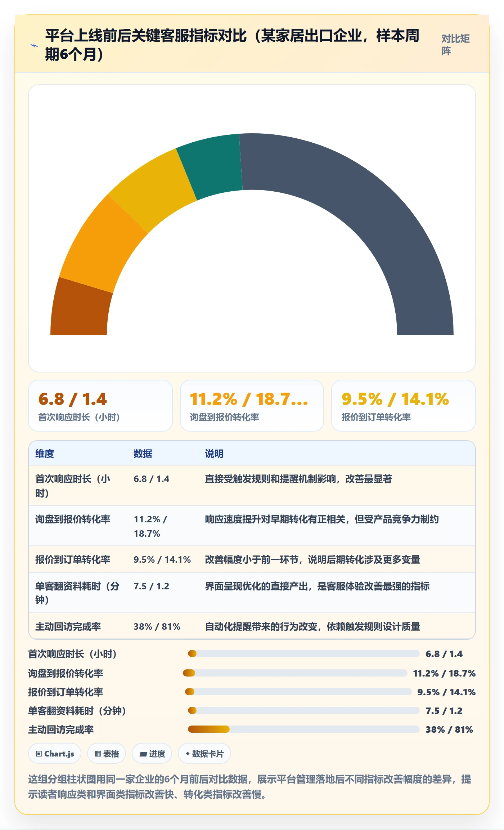
Task: Click the 询盘到报价转化率 progress bar
Action: pyautogui.click(x=295, y=673)
